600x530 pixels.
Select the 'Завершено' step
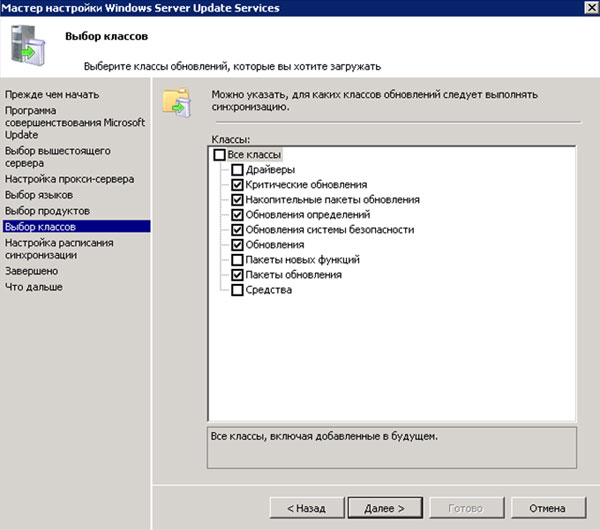pos(32,271)
